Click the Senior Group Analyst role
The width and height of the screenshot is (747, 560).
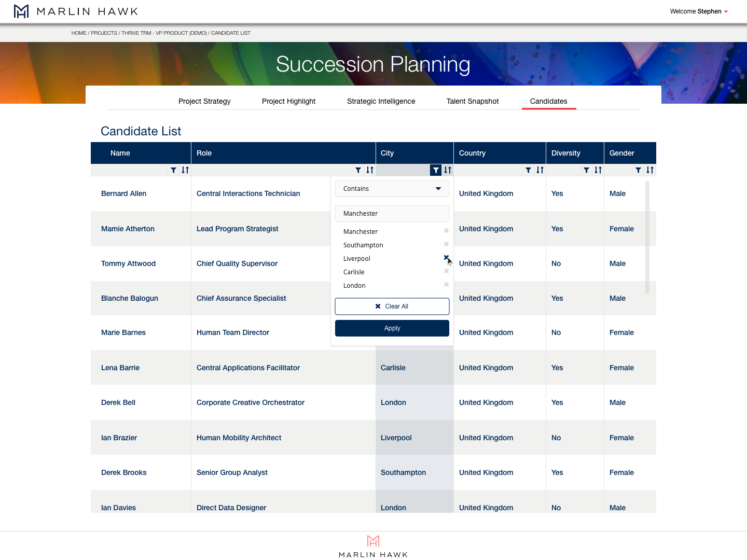coord(232,473)
